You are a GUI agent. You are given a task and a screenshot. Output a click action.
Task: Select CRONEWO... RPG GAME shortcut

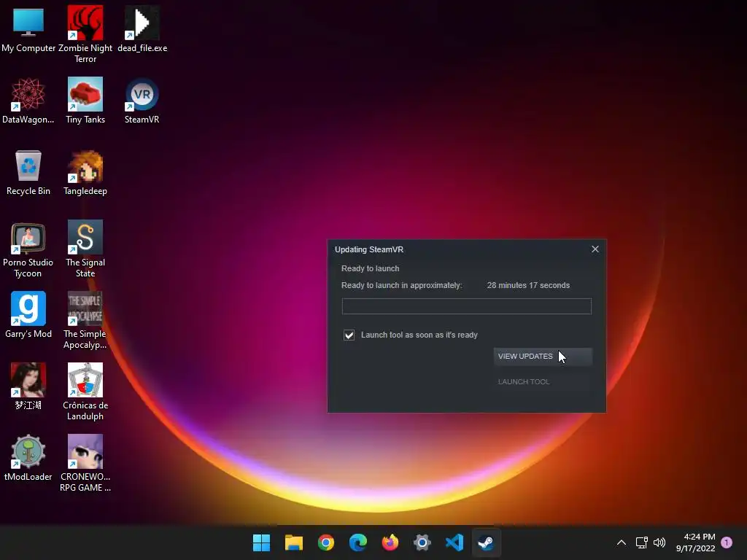pyautogui.click(x=85, y=463)
